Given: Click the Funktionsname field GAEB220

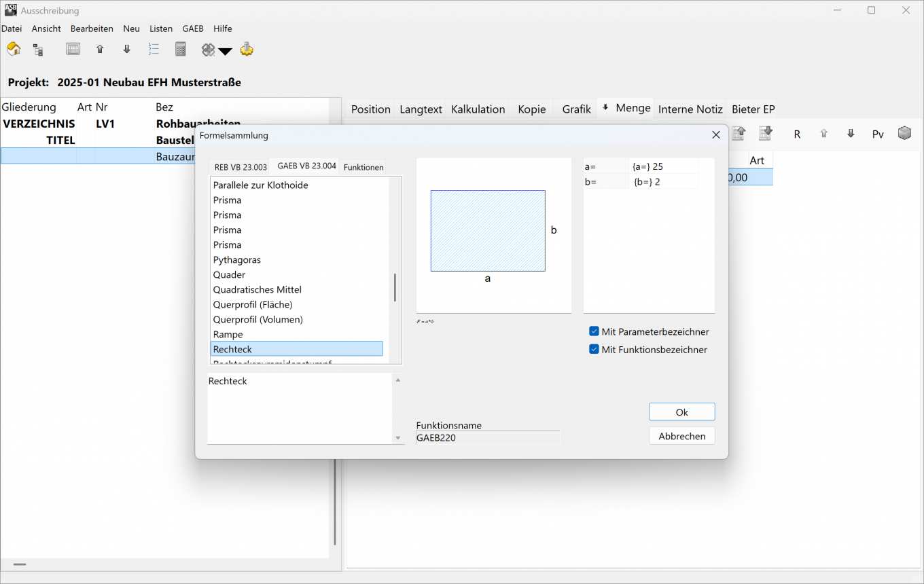Looking at the screenshot, I should tap(488, 438).
